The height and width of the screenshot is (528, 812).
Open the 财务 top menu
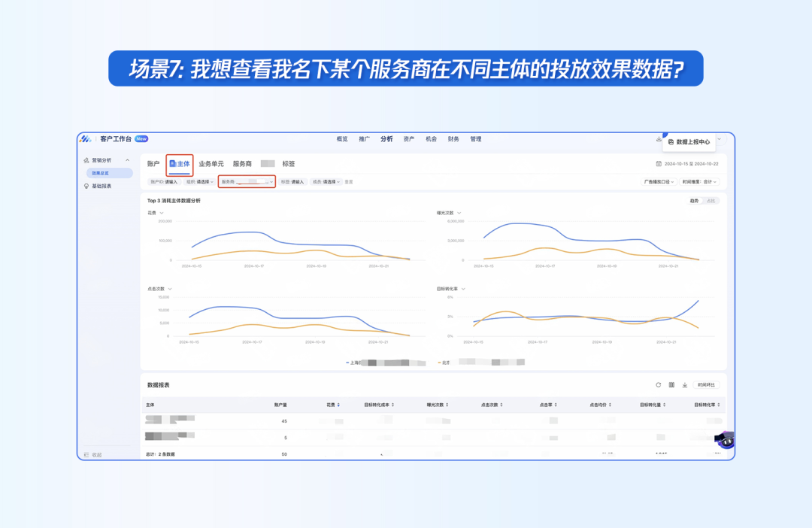(x=453, y=139)
